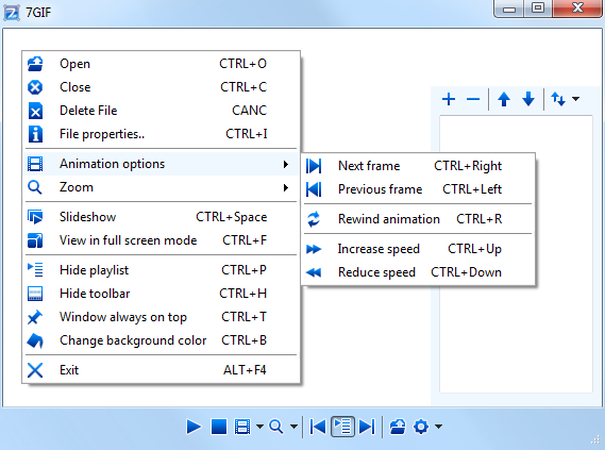
Task: Click toolbar animation options filmstrip button
Action: [242, 427]
